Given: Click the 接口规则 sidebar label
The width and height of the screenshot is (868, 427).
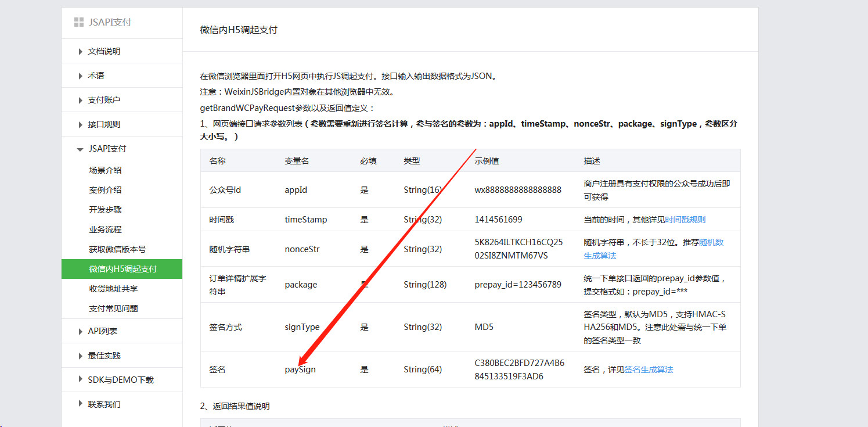Looking at the screenshot, I should click(104, 124).
